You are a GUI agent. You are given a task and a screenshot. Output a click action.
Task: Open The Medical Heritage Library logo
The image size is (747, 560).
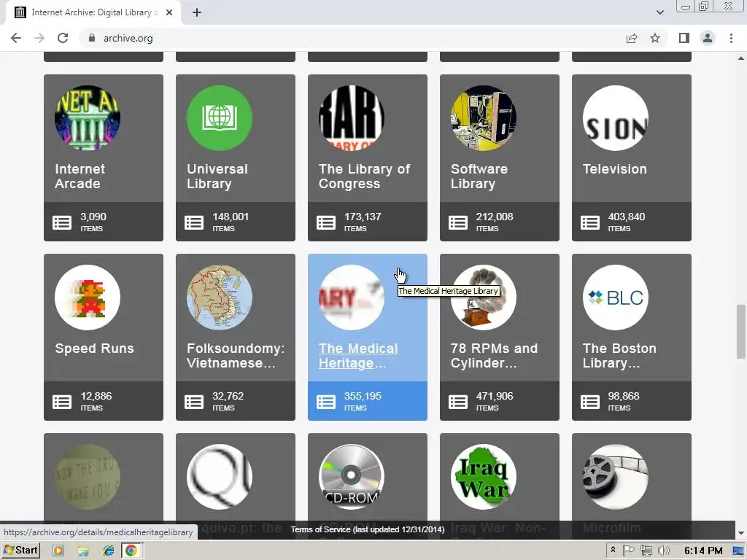point(352,297)
